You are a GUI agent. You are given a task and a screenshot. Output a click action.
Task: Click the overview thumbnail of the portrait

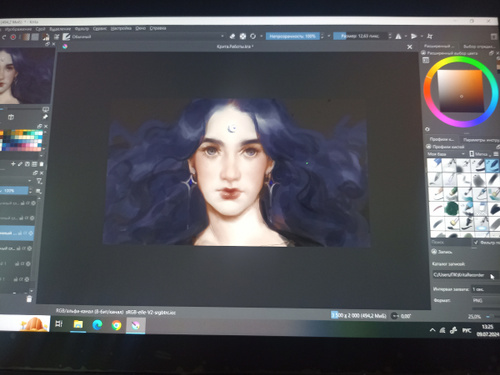point(27,76)
